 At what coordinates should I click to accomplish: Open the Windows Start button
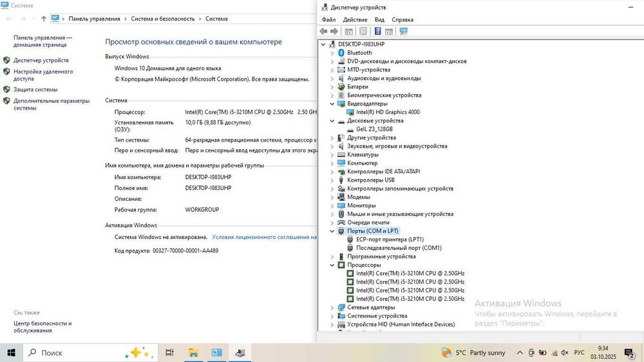click(x=11, y=352)
